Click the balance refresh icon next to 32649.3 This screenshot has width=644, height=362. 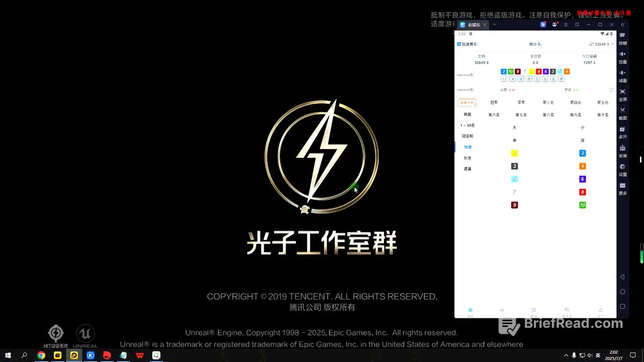click(x=592, y=44)
